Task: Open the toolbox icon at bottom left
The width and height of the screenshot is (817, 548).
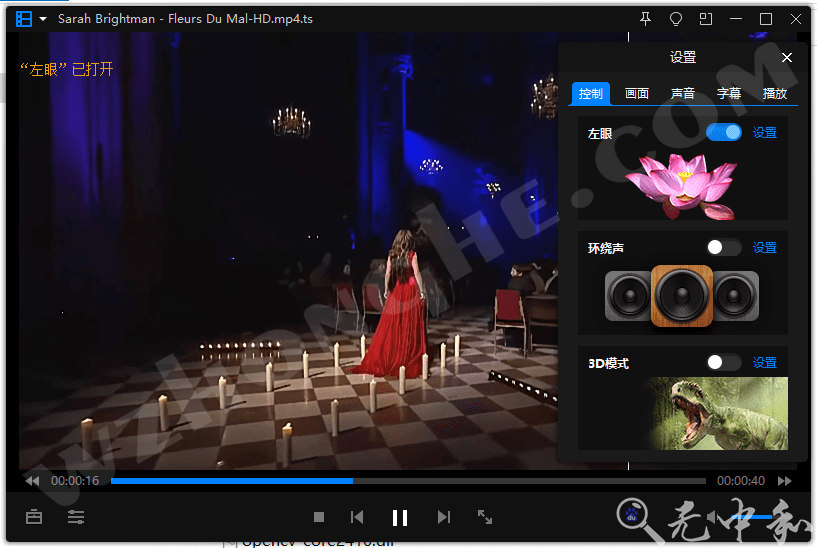Action: pyautogui.click(x=34, y=517)
